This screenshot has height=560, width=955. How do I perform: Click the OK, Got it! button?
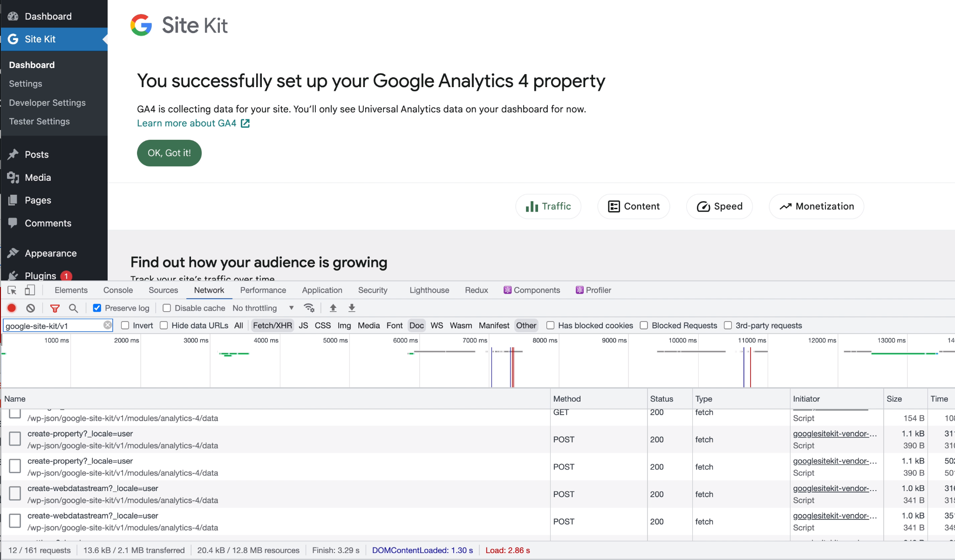click(x=169, y=153)
